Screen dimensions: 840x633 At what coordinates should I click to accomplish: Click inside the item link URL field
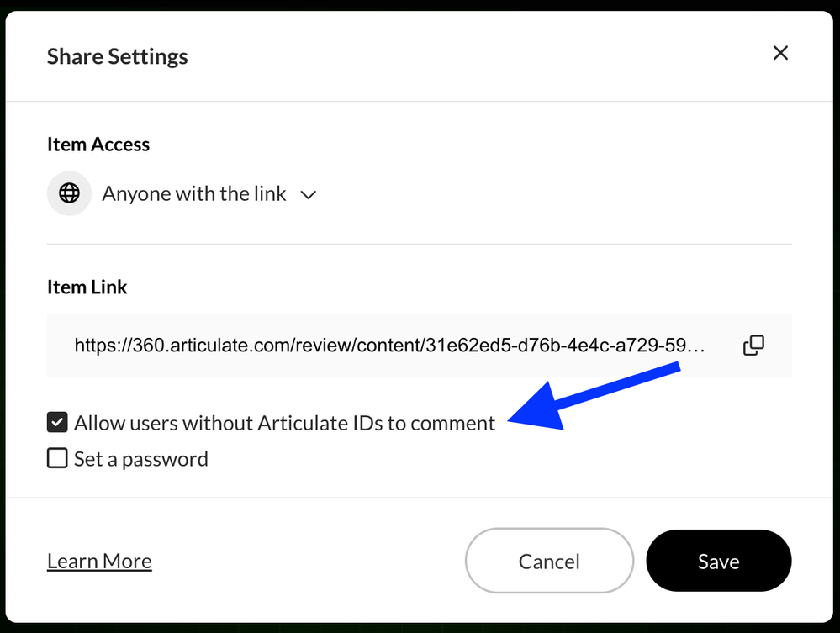(x=387, y=345)
